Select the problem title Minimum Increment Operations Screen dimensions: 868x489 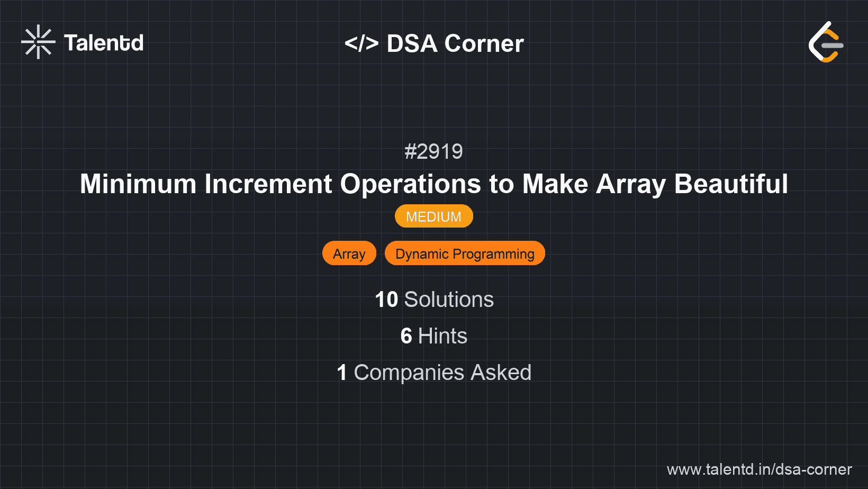coord(433,184)
